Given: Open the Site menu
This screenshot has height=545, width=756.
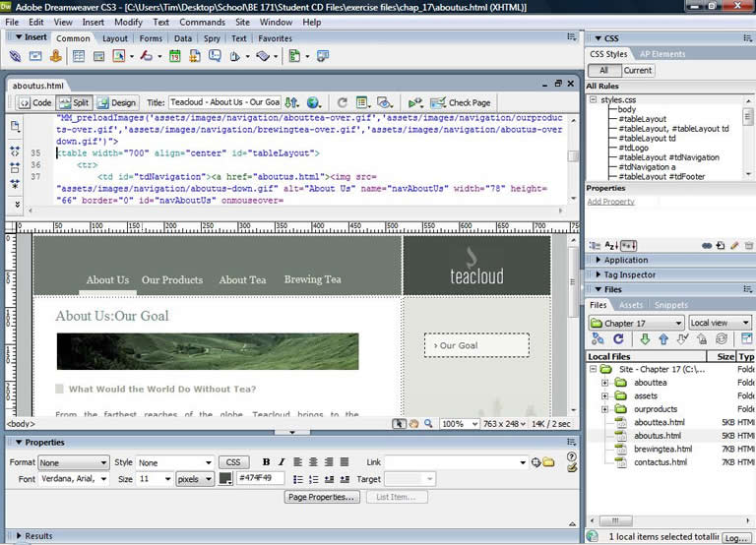Looking at the screenshot, I should point(242,23).
